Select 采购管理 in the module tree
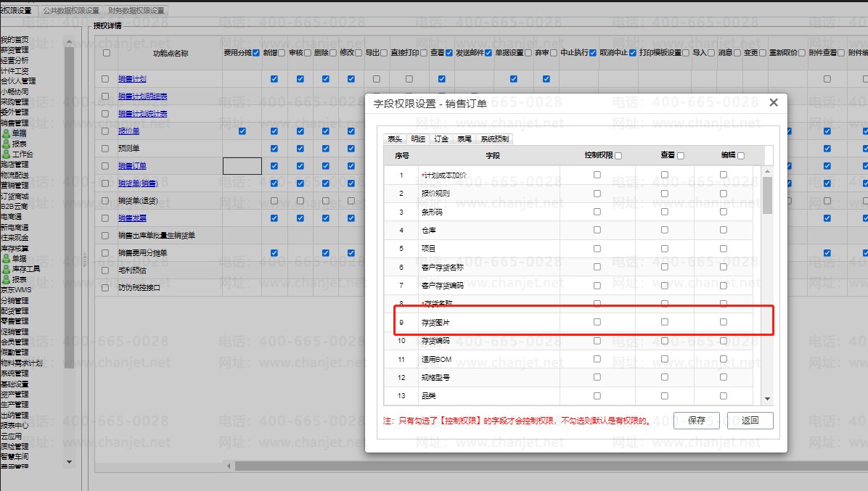Viewport: 868px width, 491px height. [15, 102]
